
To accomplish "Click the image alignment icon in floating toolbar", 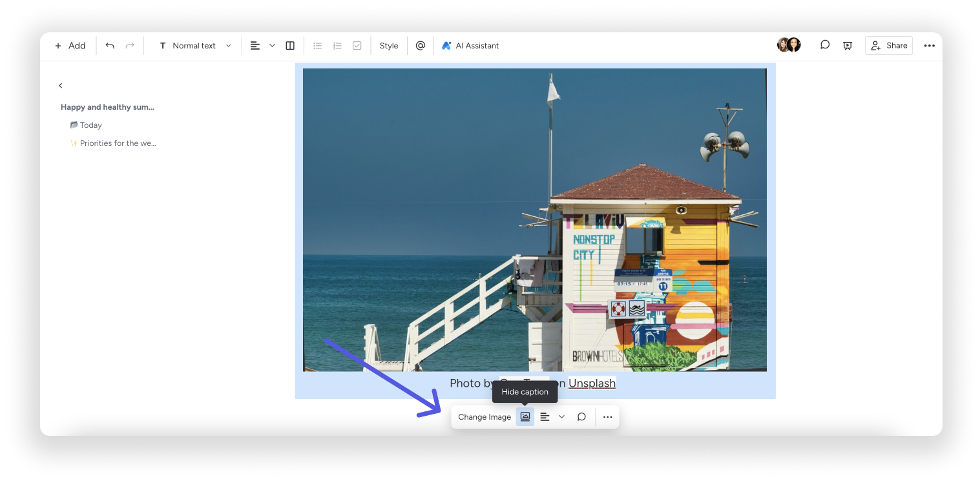I will point(545,417).
